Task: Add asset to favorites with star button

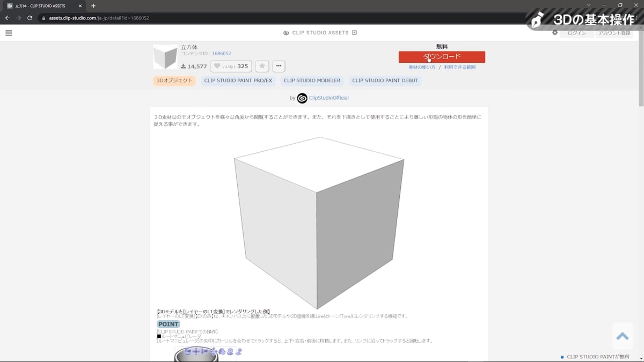Action: pyautogui.click(x=262, y=67)
